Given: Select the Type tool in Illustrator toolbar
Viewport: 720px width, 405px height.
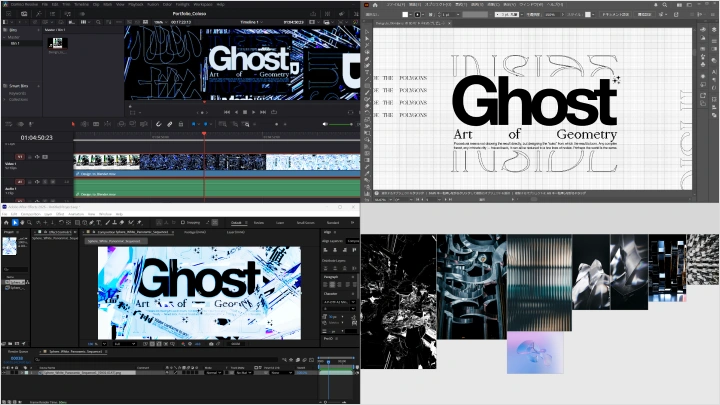Looking at the screenshot, I should 366,72.
